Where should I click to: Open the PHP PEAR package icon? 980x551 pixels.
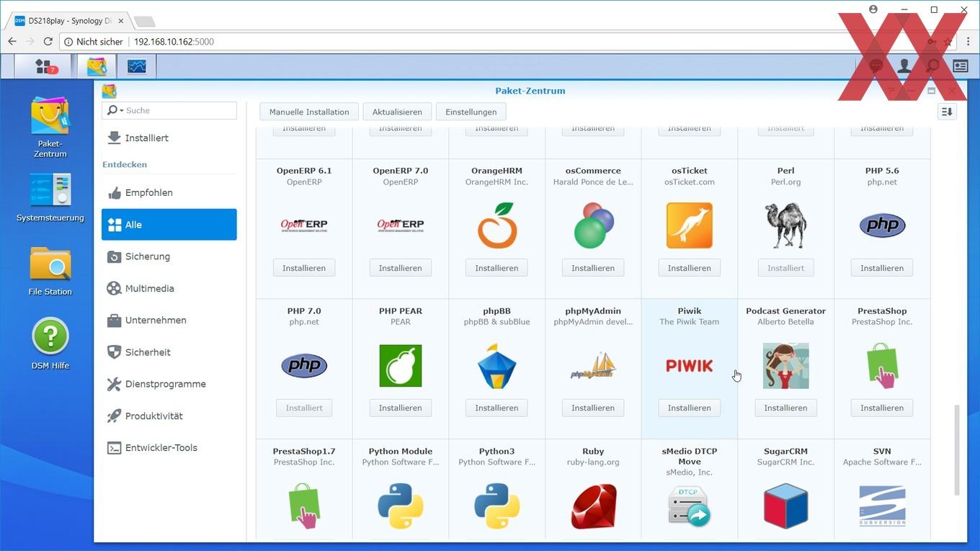(x=401, y=366)
